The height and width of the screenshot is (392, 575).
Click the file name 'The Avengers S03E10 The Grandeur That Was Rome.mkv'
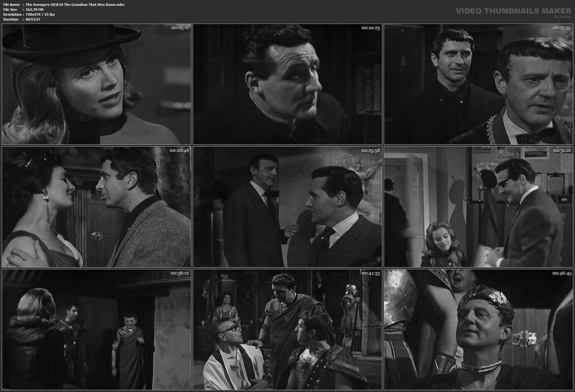tap(75, 4)
